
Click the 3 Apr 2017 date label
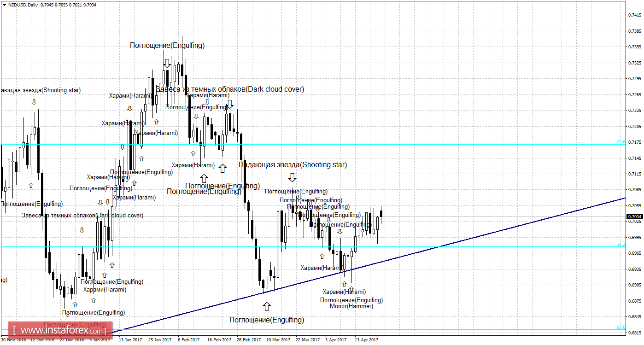coord(336,340)
